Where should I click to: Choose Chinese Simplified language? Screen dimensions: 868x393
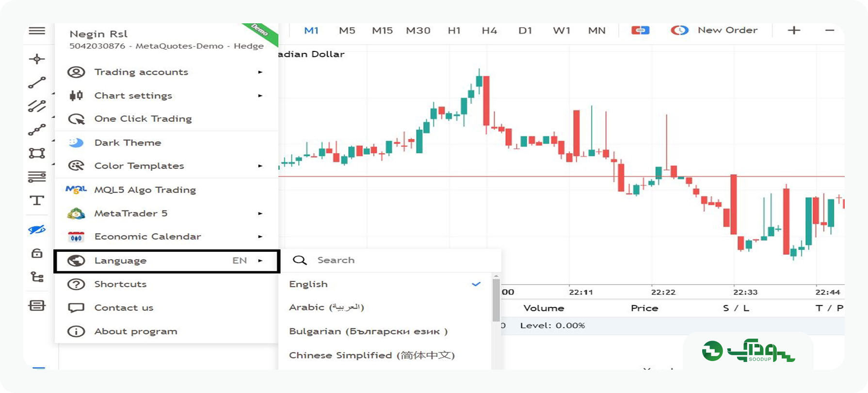pos(386,355)
